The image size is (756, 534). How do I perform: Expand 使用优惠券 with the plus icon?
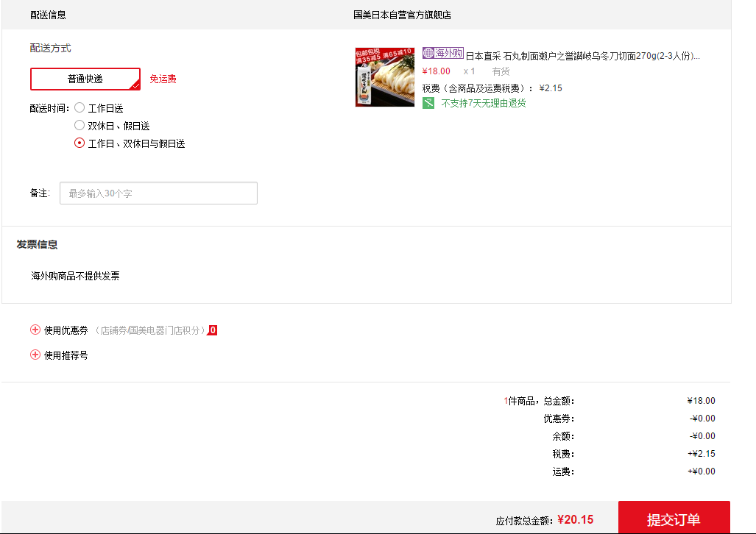click(35, 330)
